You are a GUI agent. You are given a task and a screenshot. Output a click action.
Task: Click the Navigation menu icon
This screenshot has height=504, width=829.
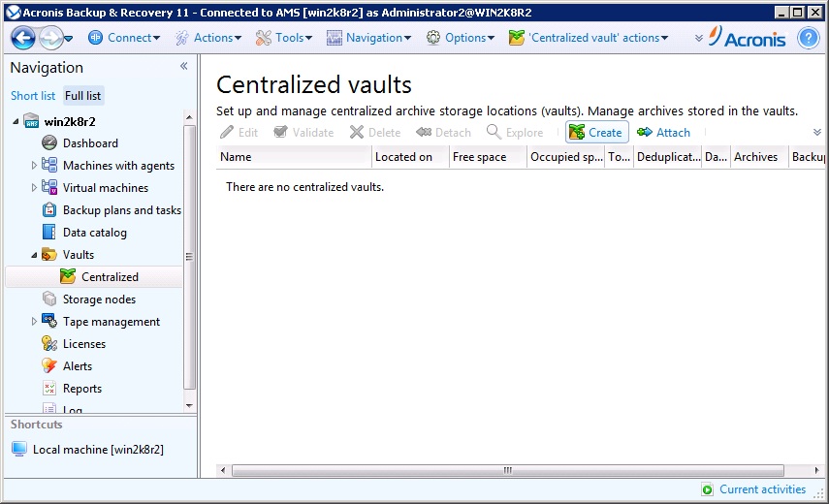335,38
